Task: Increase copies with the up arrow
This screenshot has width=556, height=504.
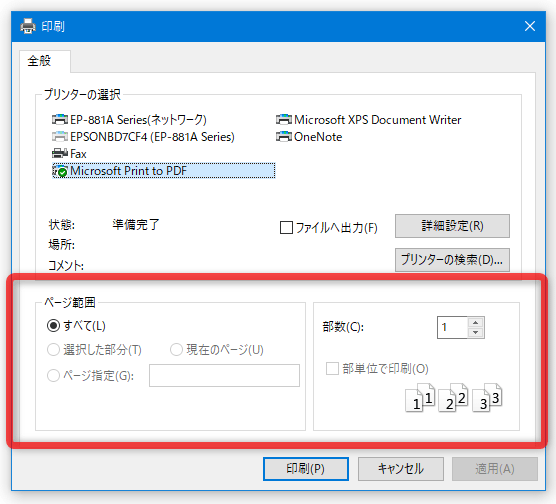Action: [x=476, y=322]
